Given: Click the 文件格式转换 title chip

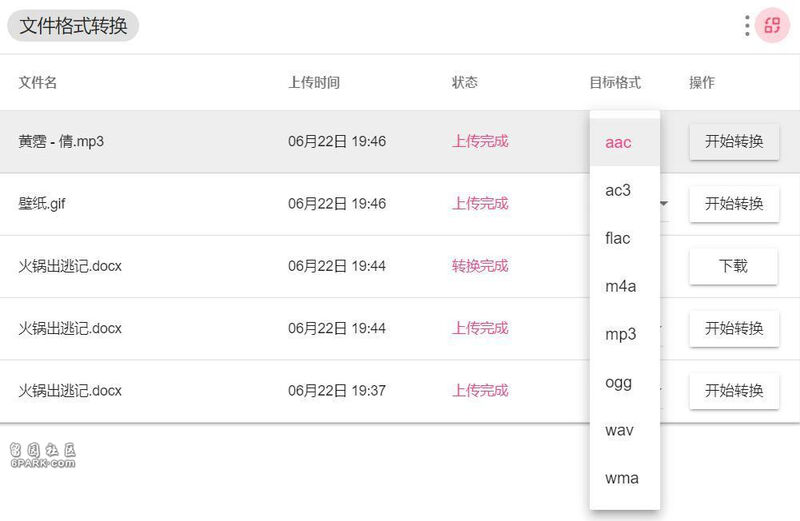Looking at the screenshot, I should (x=73, y=26).
